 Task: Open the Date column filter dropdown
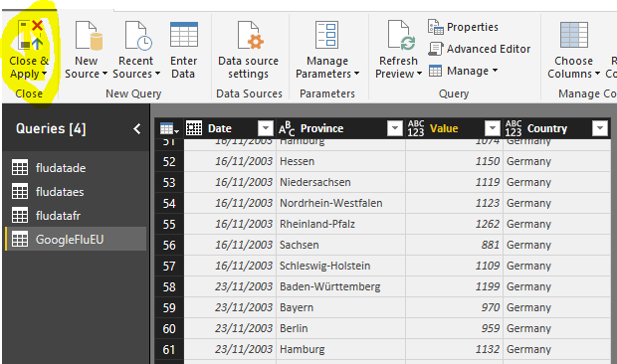pyautogui.click(x=266, y=128)
